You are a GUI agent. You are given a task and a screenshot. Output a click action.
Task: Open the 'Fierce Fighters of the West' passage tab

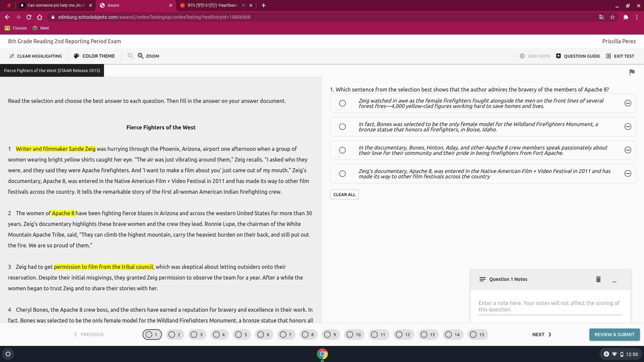point(52,71)
